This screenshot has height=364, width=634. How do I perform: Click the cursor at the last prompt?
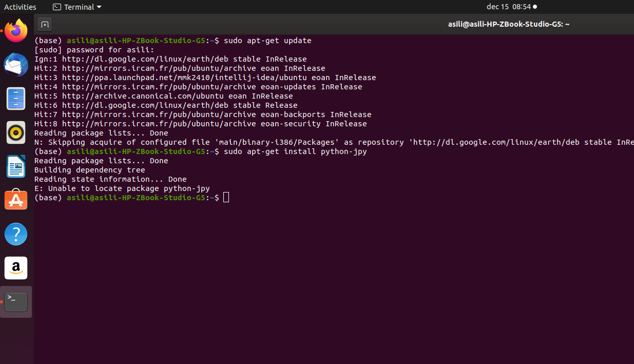pyautogui.click(x=226, y=198)
